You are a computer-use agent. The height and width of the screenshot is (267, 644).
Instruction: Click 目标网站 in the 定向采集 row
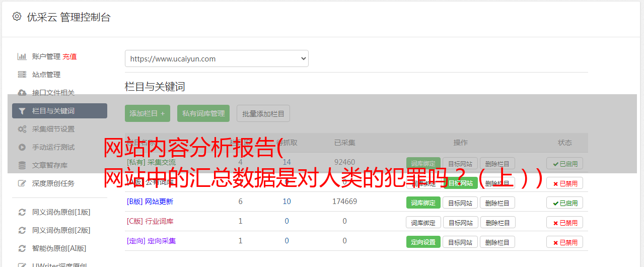coord(460,242)
